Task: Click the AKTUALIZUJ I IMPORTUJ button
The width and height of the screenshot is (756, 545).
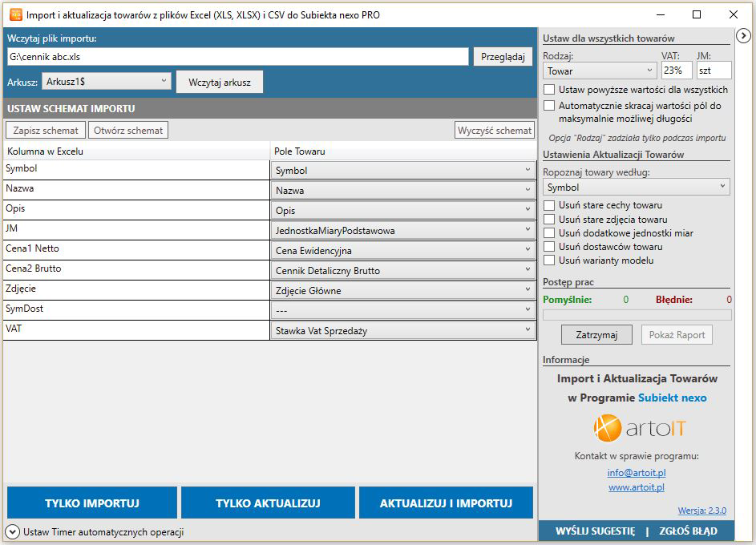Action: click(x=446, y=503)
